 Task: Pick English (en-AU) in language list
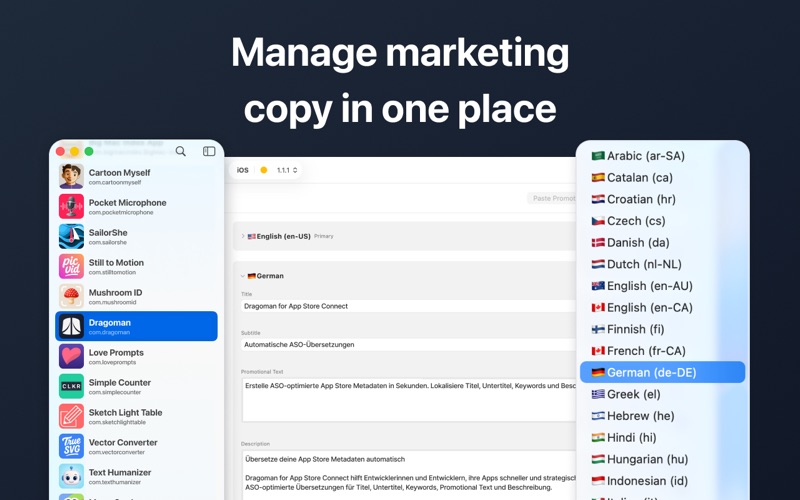click(x=662, y=286)
